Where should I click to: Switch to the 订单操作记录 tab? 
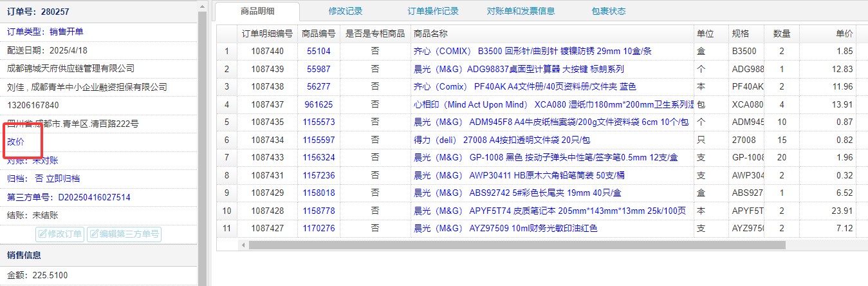point(433,11)
